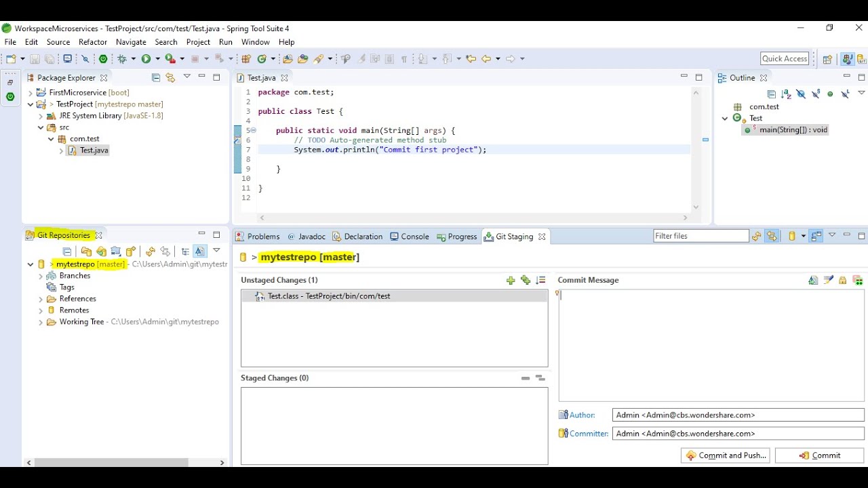The height and width of the screenshot is (488, 868).
Task: Toggle Sort alphabetically in Outline view
Action: (x=786, y=94)
